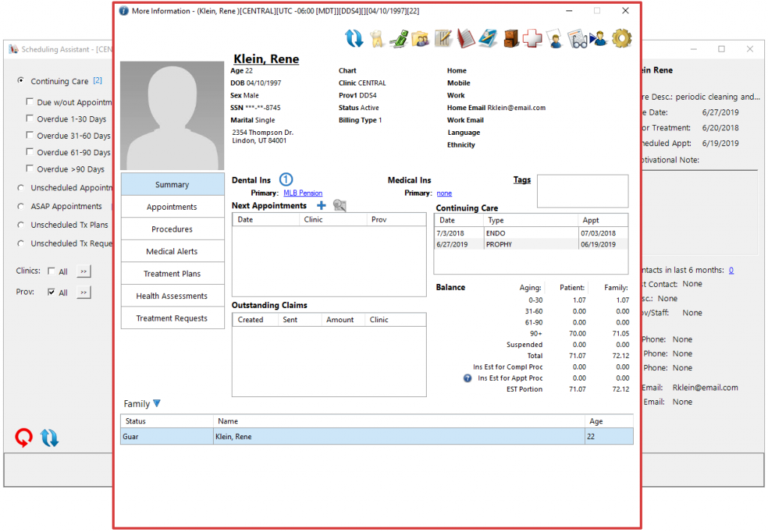Check the Overdue 1-30 Days checkbox
This screenshot has height=532, width=768.
coord(30,118)
